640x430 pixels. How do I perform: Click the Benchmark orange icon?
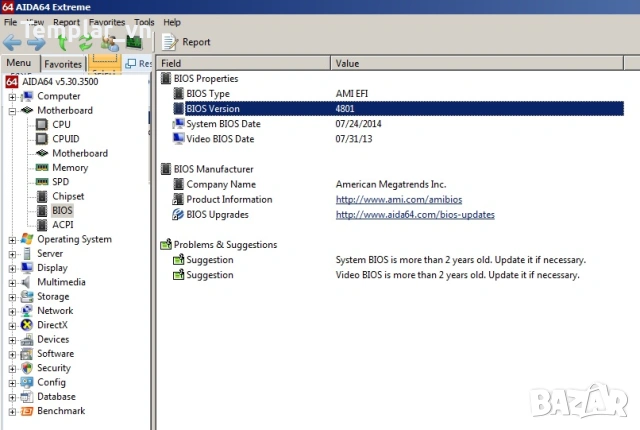pos(27,411)
